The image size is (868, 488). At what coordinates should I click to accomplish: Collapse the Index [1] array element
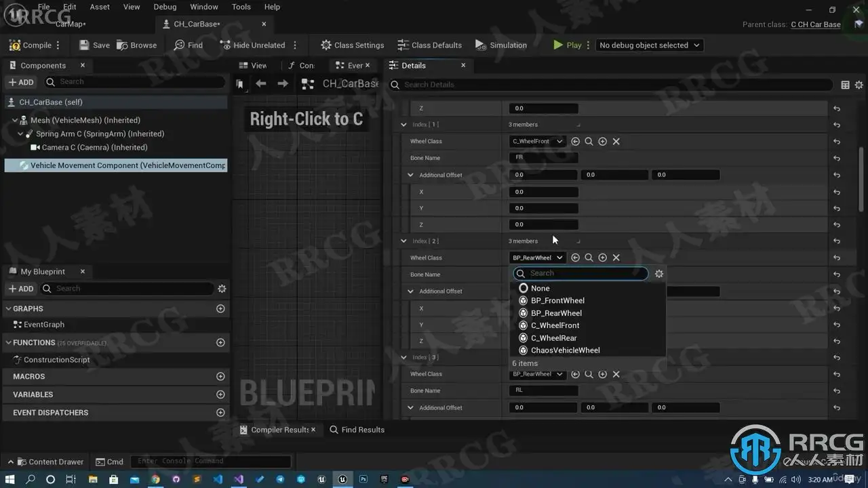[x=403, y=125]
